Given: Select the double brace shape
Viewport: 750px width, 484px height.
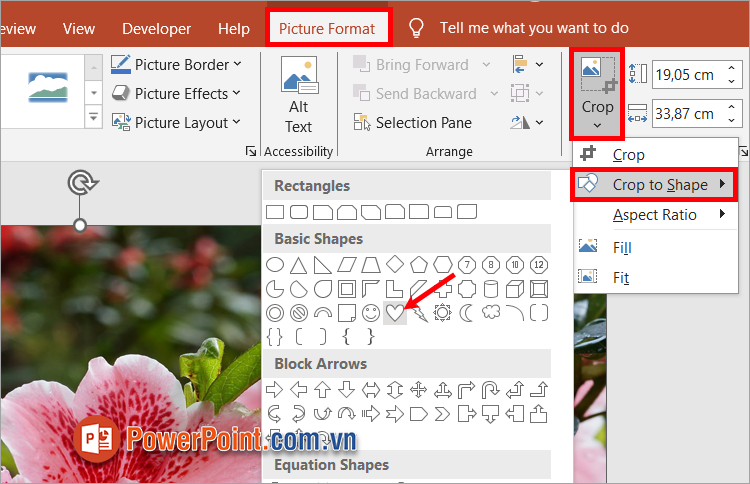Looking at the screenshot, I should (x=275, y=337).
